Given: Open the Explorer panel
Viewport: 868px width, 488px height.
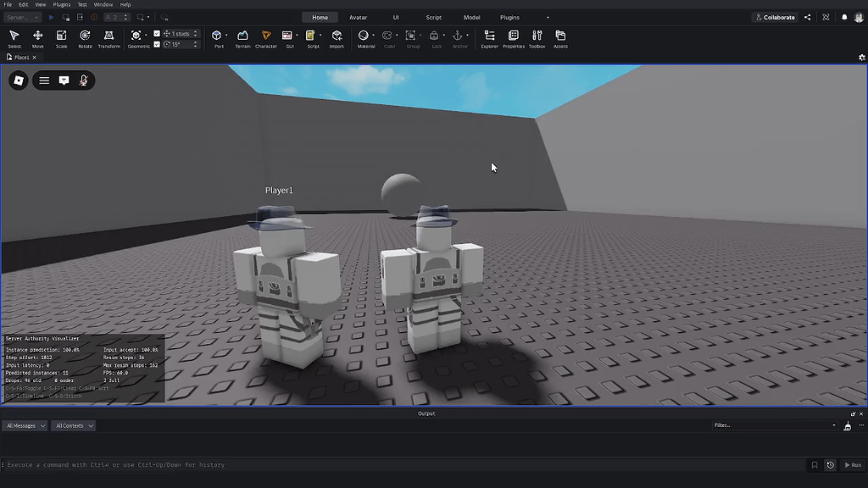Looking at the screenshot, I should 489,39.
